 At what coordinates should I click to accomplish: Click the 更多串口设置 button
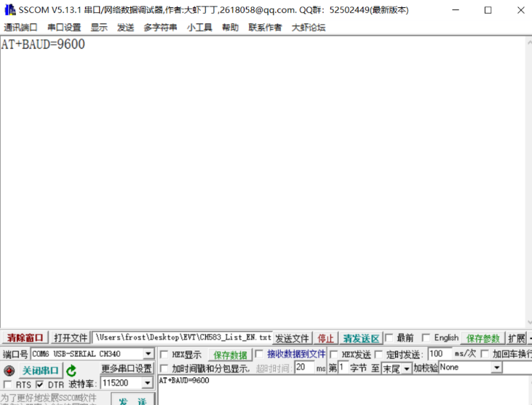127,368
